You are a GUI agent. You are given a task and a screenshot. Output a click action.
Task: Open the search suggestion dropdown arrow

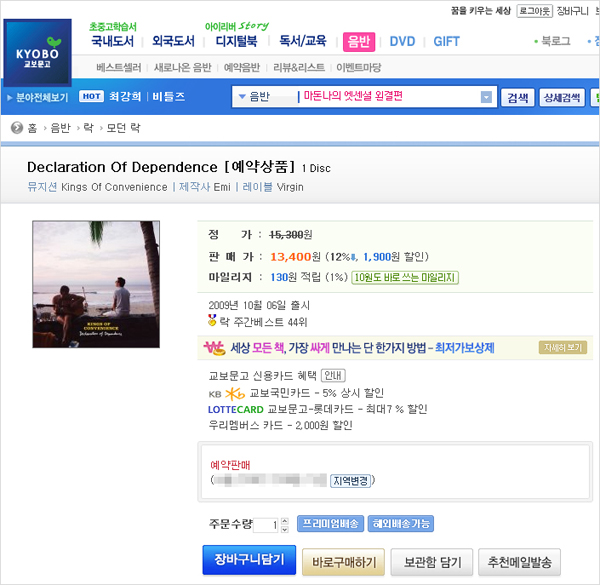[x=486, y=97]
